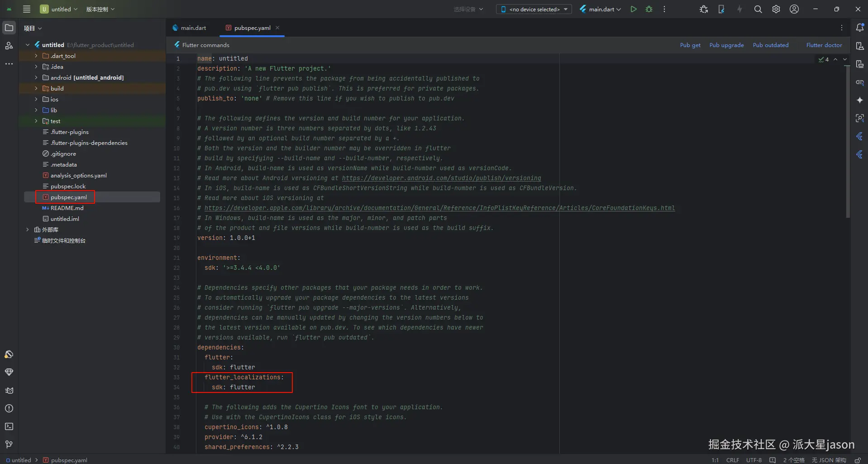Run Flutter doctor command
This screenshot has height=464, width=868.
click(824, 45)
